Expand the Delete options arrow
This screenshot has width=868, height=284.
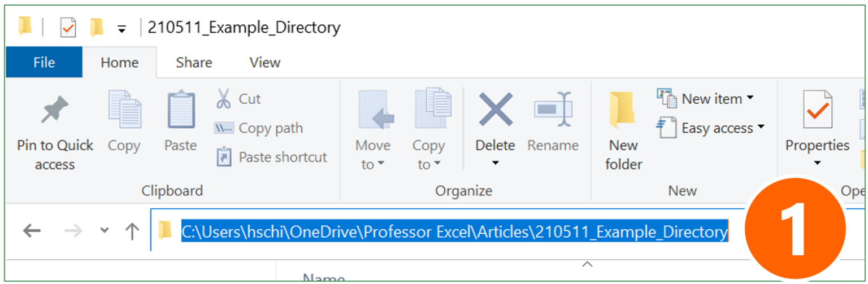tap(495, 164)
